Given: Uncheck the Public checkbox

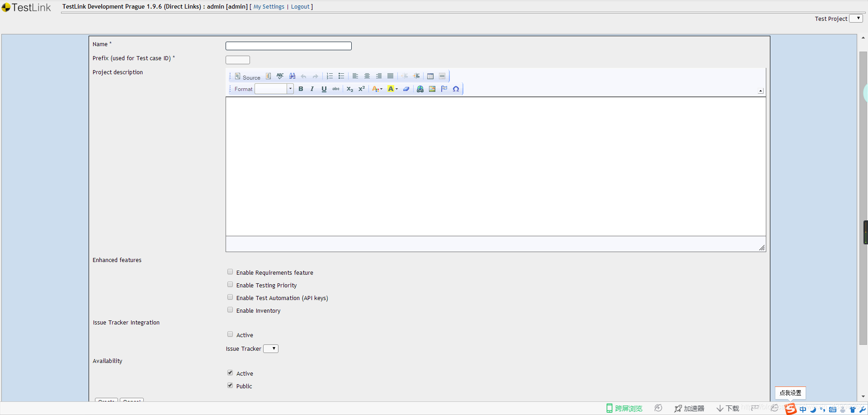Looking at the screenshot, I should pyautogui.click(x=230, y=386).
